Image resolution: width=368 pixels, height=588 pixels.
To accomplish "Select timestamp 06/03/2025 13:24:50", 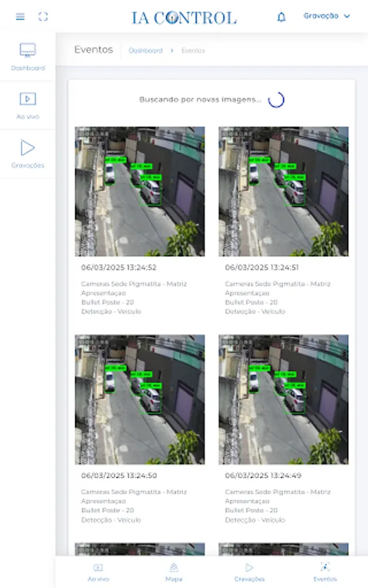I will (119, 476).
